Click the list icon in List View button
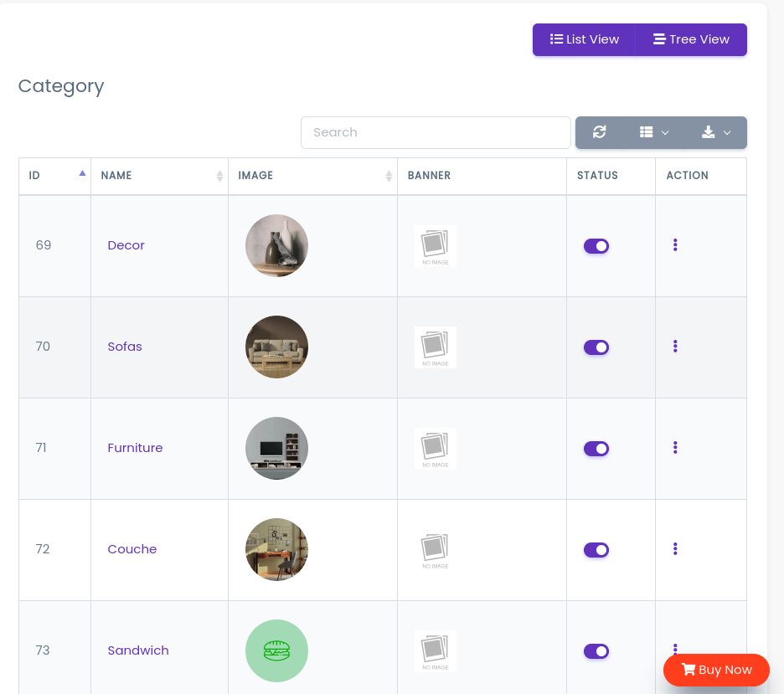 point(557,39)
